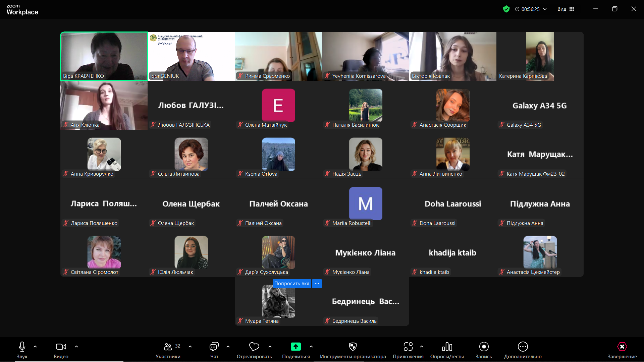Click the Олена Матвійчук E avatar
This screenshot has height=362, width=644.
[x=278, y=105]
